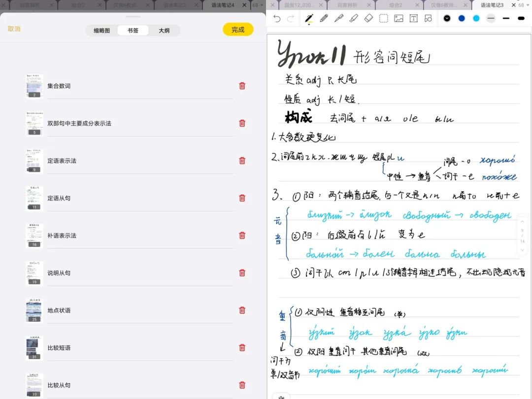
Task: Undo the last stroke
Action: pyautogui.click(x=277, y=19)
